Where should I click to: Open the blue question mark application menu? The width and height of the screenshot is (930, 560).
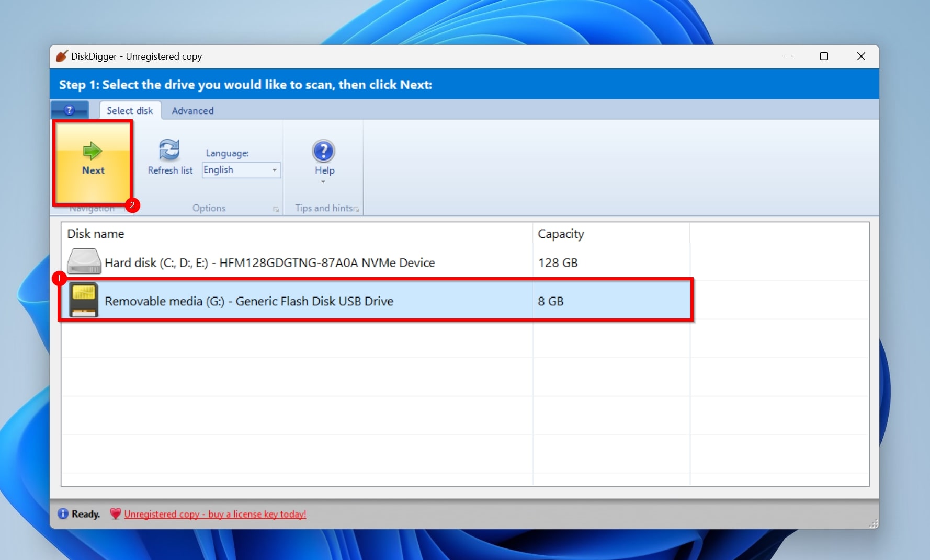[x=70, y=110]
